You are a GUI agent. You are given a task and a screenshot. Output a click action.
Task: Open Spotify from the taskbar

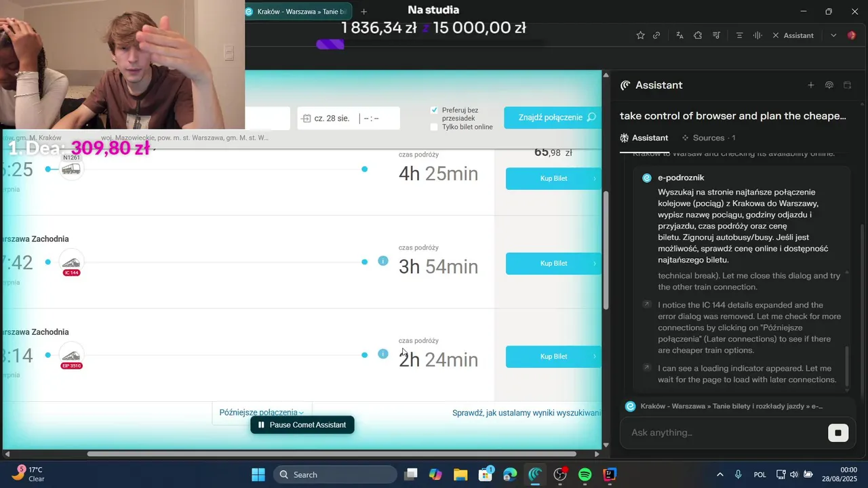[585, 474]
